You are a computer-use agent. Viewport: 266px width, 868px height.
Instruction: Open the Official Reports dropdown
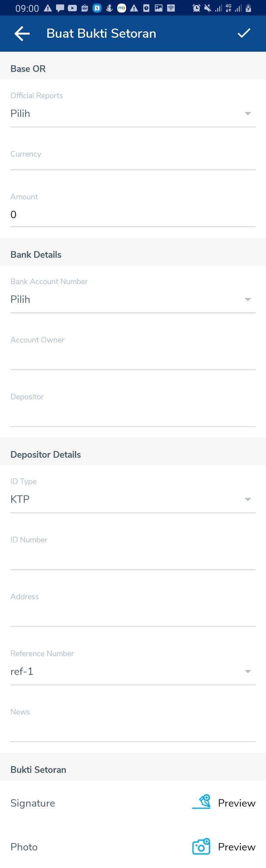coord(133,114)
